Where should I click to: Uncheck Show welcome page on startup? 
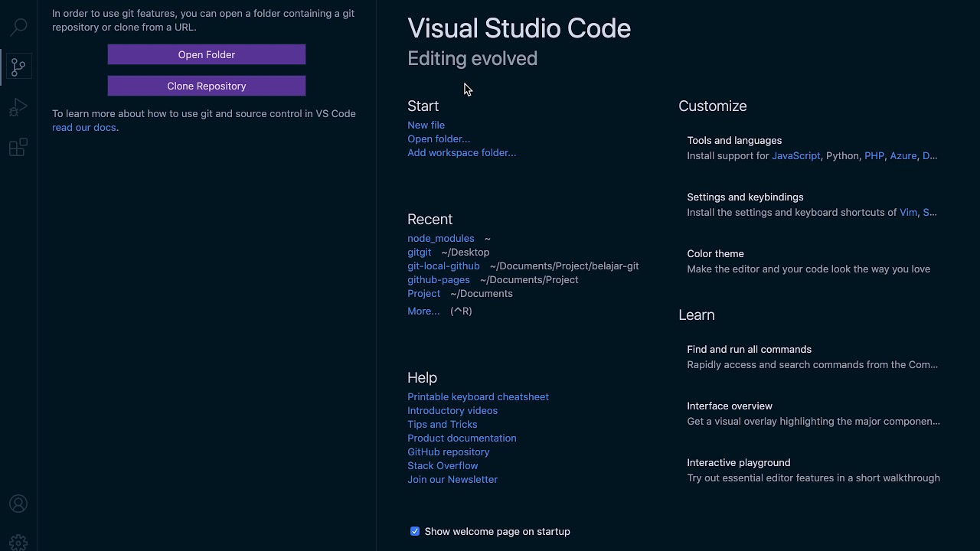click(x=415, y=531)
